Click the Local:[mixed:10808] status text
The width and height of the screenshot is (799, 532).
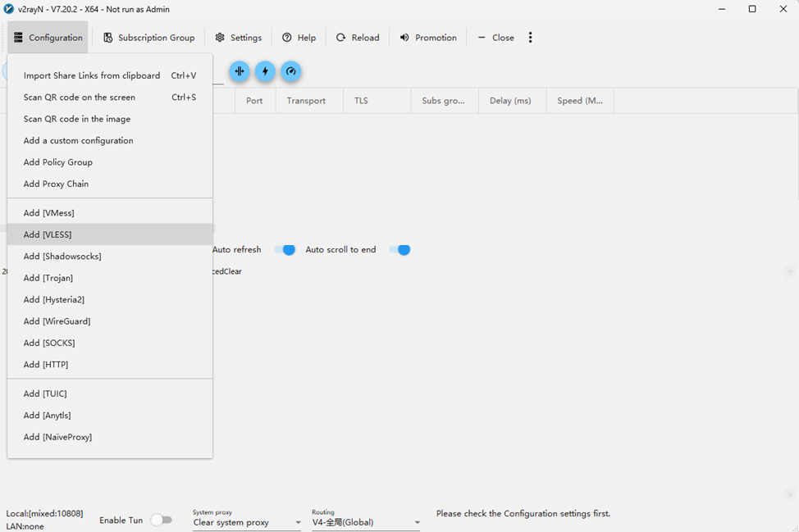[x=44, y=513]
